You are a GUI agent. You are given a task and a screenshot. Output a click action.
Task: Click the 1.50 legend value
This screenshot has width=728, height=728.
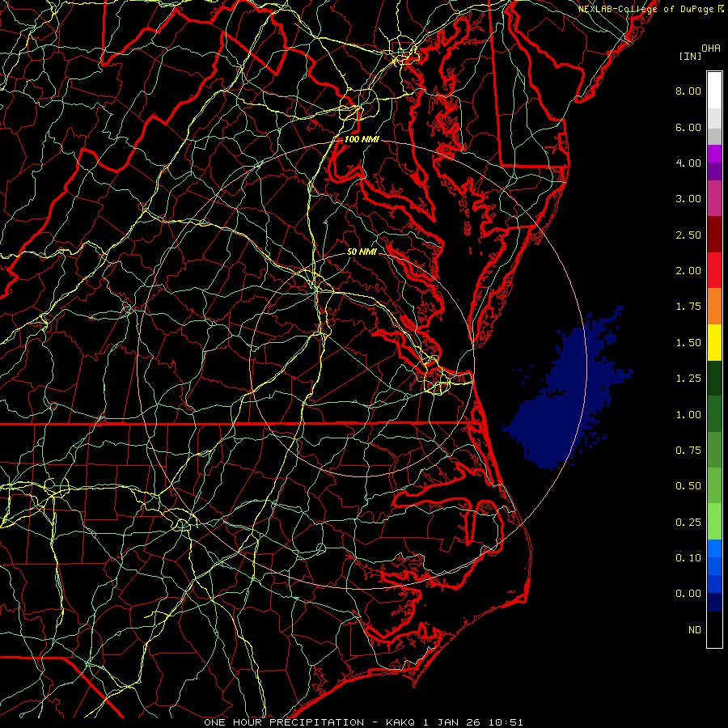(x=688, y=343)
